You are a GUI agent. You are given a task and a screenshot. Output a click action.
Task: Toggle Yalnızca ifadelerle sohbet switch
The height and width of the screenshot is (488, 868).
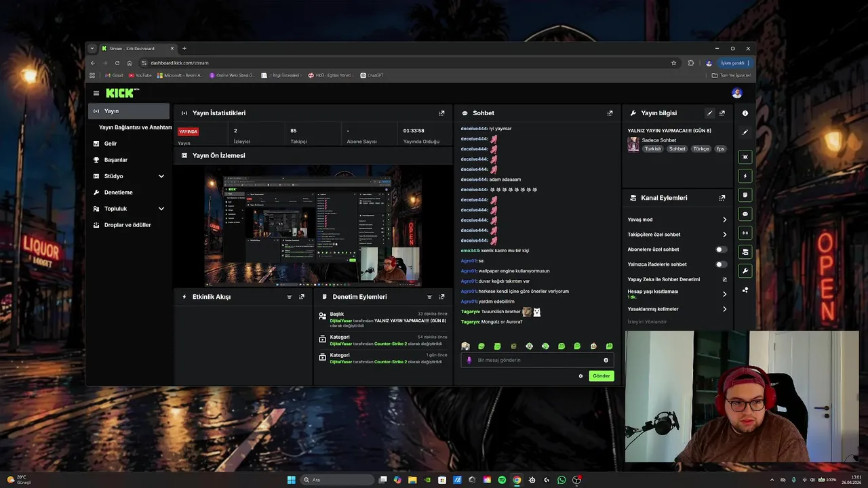(x=722, y=264)
